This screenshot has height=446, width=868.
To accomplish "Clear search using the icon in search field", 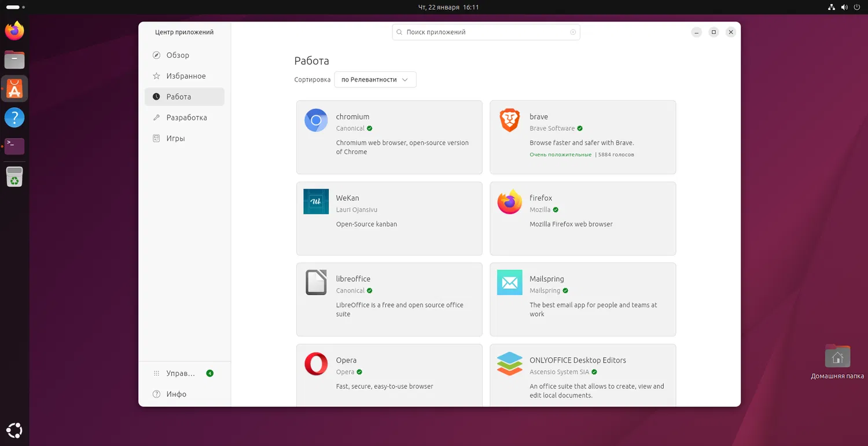I will click(x=573, y=32).
